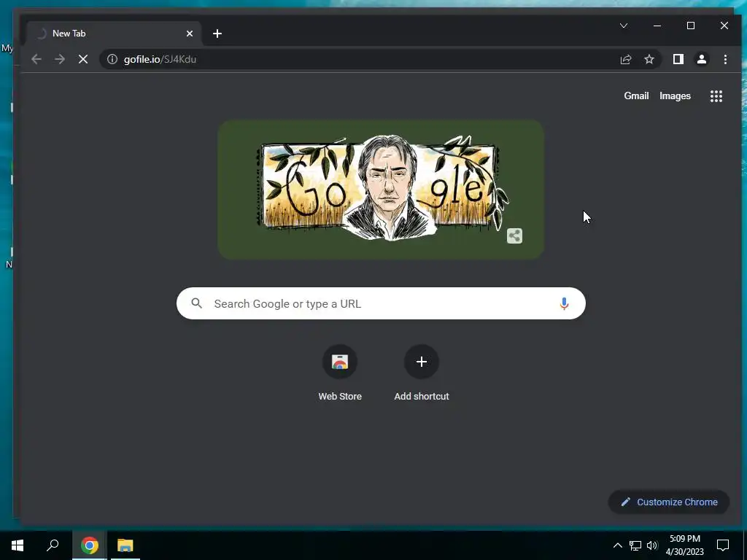This screenshot has width=747, height=560.
Task: Focus the Search Google or type a URL box
Action: [x=381, y=303]
